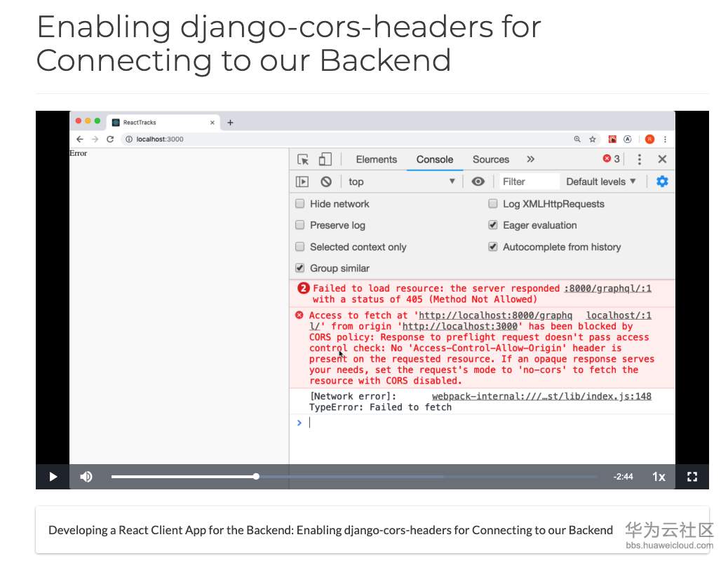Viewport: 728px width, 563px height.
Task: Switch to the Console tab
Action: [435, 159]
